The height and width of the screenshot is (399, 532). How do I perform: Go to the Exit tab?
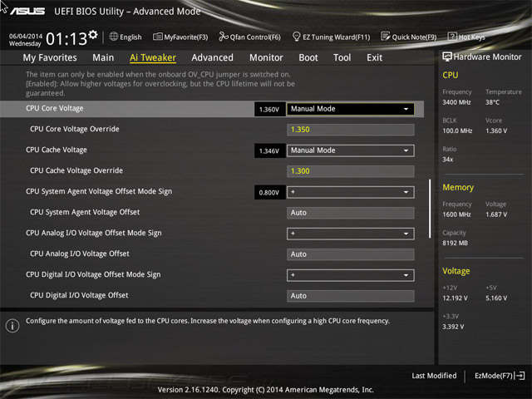click(x=374, y=57)
